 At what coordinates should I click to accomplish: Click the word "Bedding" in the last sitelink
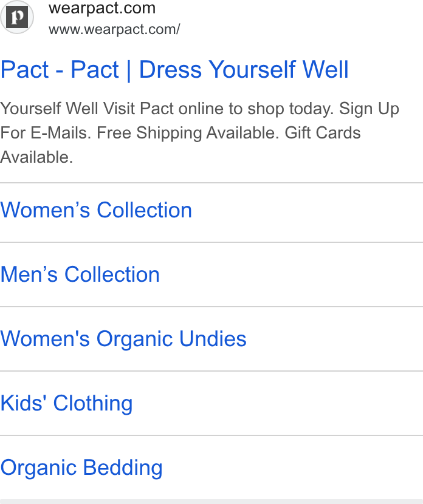tap(123, 468)
